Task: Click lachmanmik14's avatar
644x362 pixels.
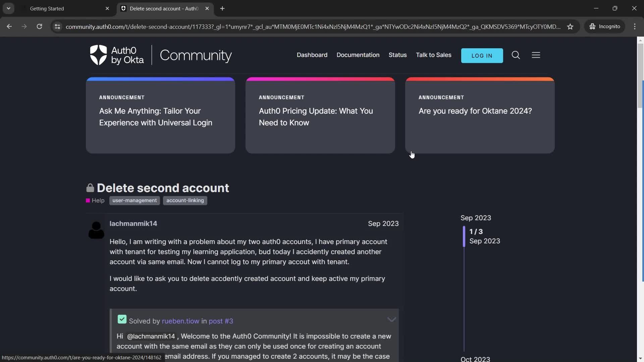Action: [x=96, y=230]
